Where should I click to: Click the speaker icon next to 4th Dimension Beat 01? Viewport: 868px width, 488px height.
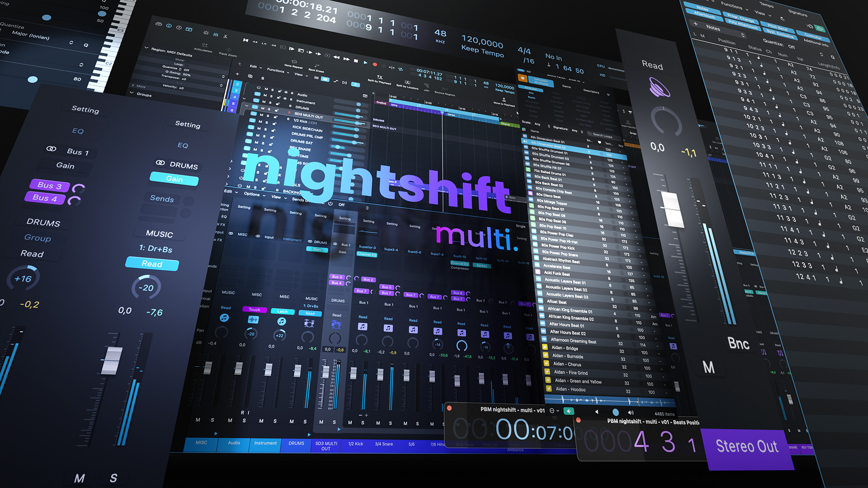pyautogui.click(x=524, y=141)
